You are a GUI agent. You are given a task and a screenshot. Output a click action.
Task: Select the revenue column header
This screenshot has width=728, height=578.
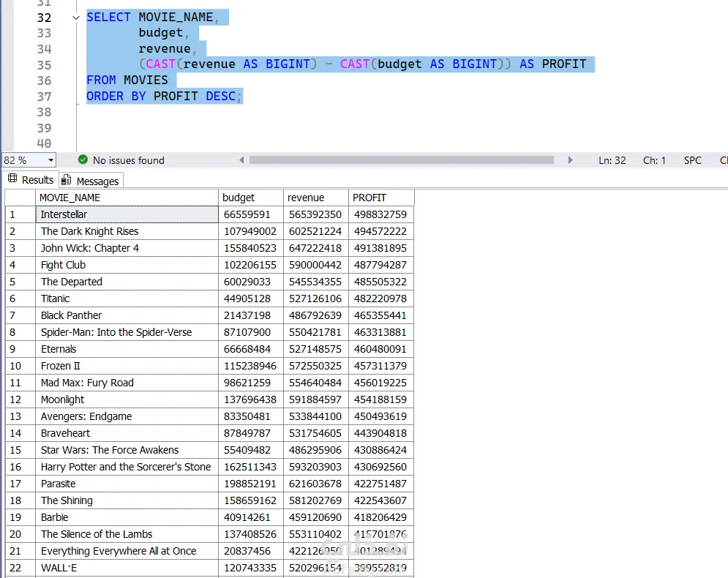pyautogui.click(x=316, y=198)
